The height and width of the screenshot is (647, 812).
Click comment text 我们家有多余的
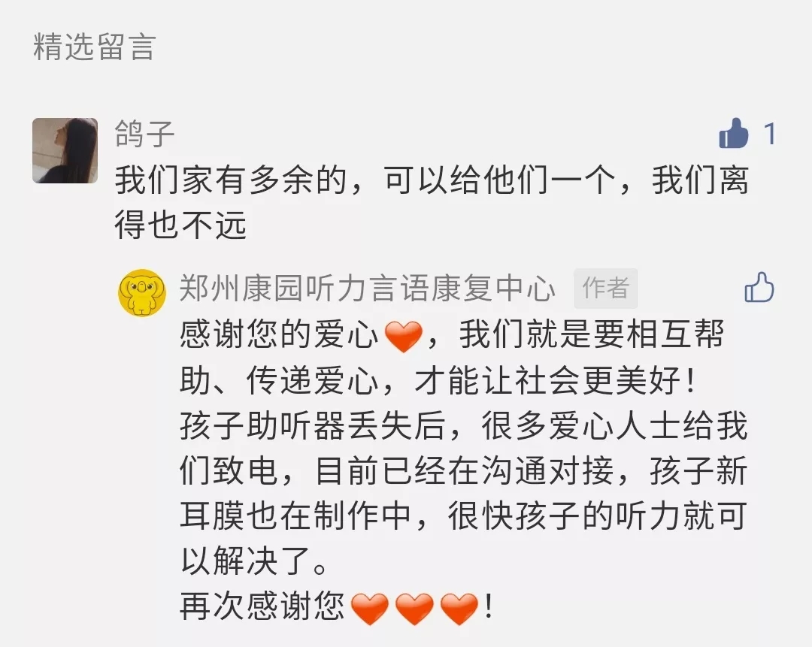click(231, 180)
